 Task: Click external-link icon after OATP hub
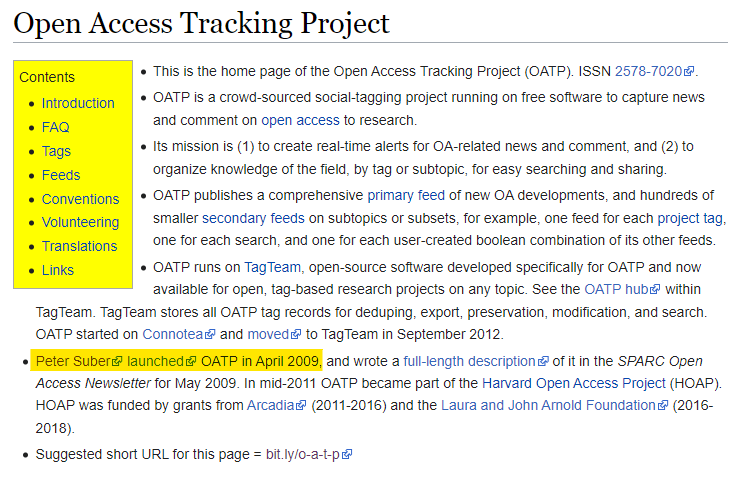tap(655, 290)
